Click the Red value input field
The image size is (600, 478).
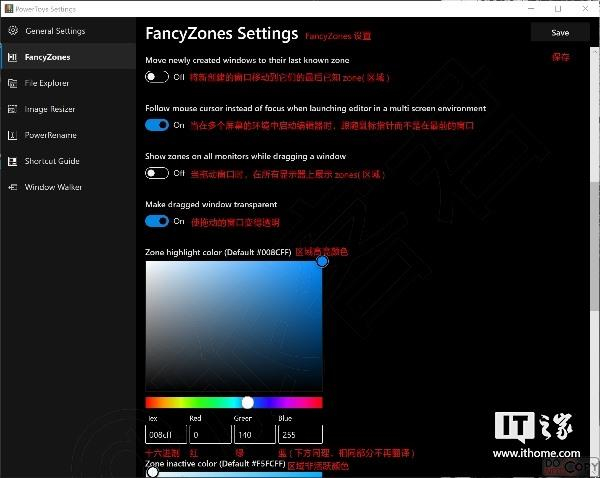point(210,434)
